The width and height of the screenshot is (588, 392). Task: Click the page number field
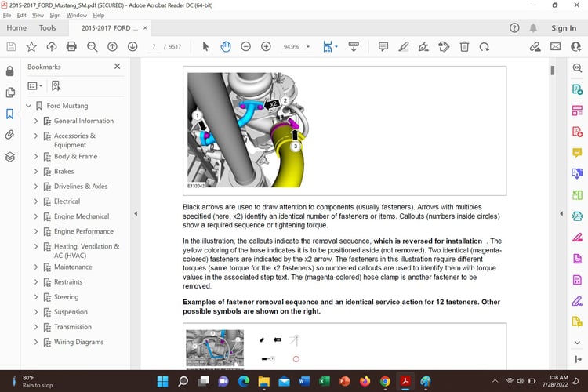(154, 47)
